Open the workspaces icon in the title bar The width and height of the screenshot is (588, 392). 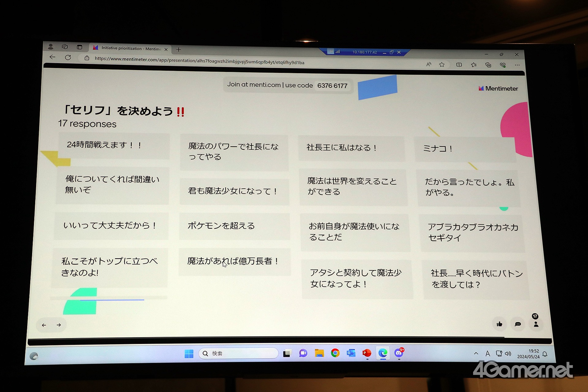coord(65,47)
